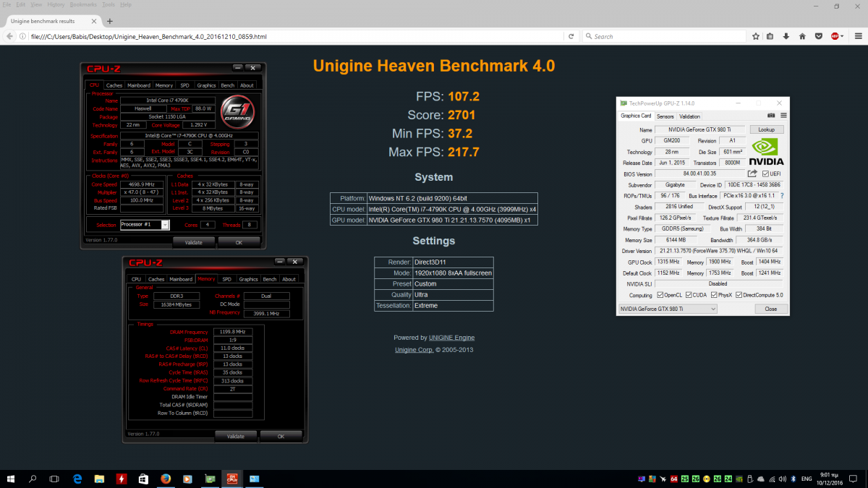Viewport: 868px width, 488px height.
Task: Click the GPU-Z screenshot camera icon
Action: (771, 116)
